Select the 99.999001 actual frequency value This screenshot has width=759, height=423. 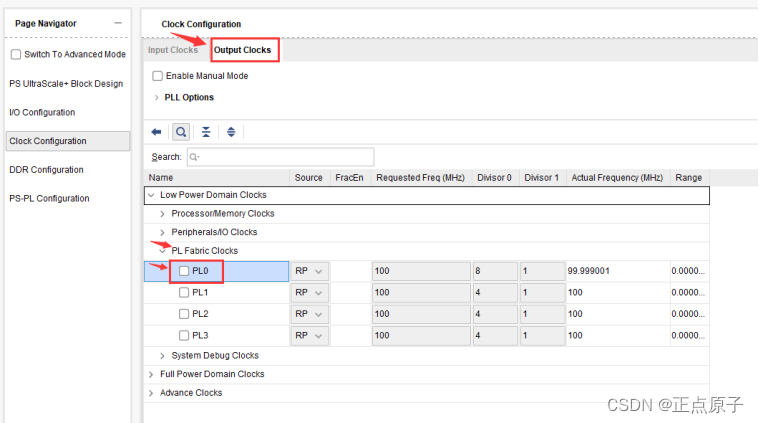[x=589, y=271]
